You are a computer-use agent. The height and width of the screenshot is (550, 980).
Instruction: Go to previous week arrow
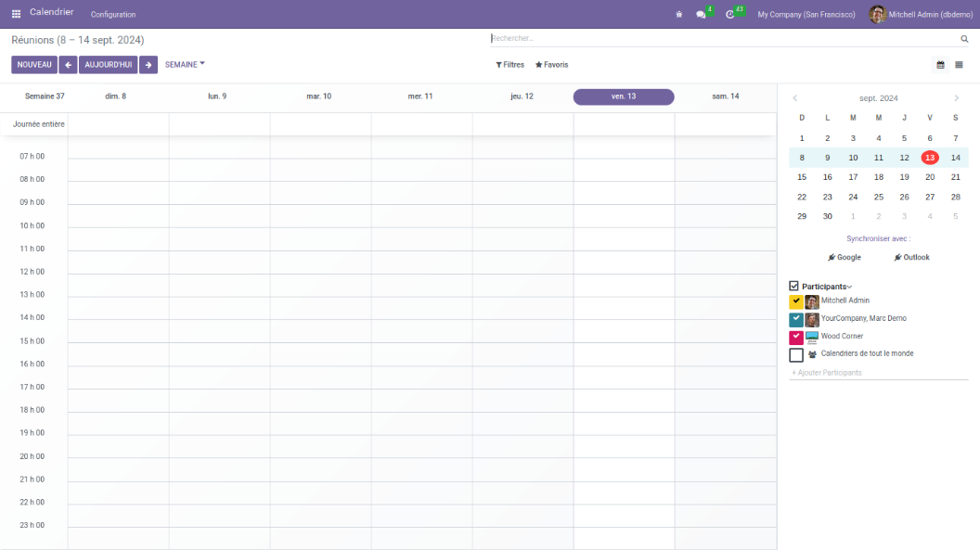[x=68, y=65]
